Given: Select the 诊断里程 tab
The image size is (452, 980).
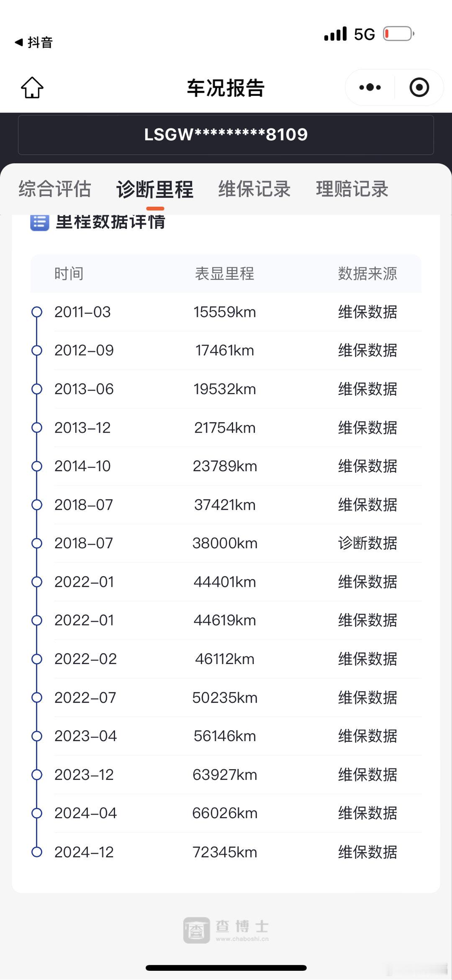Looking at the screenshot, I should click(x=155, y=190).
